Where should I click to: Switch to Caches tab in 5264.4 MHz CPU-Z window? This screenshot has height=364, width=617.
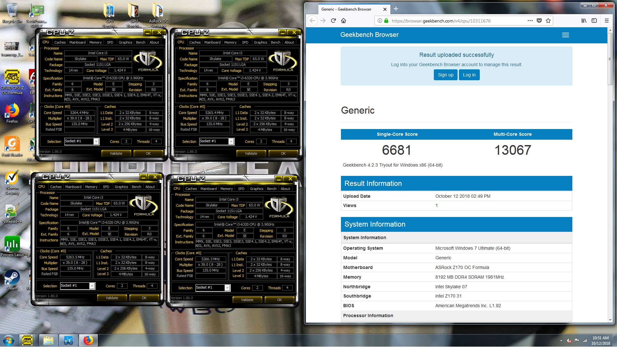tap(60, 42)
